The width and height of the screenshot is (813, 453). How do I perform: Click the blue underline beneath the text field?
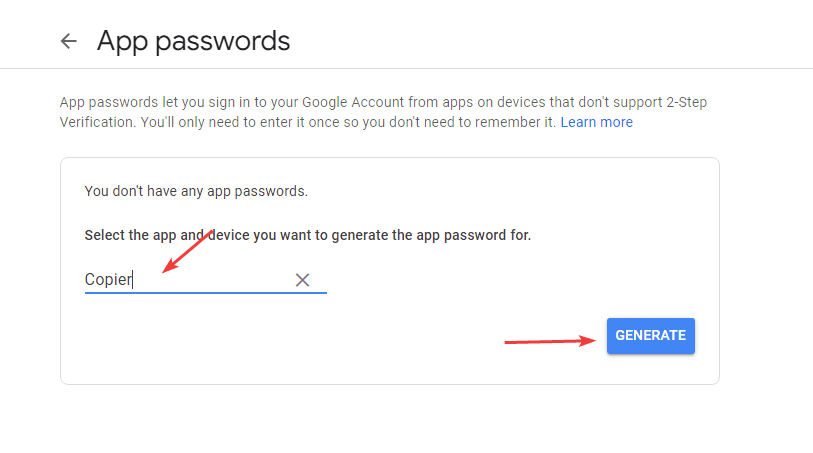pos(205,292)
